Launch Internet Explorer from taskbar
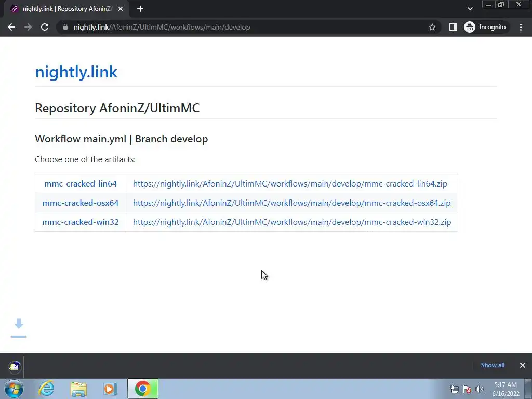The width and height of the screenshot is (532, 399). pyautogui.click(x=46, y=389)
